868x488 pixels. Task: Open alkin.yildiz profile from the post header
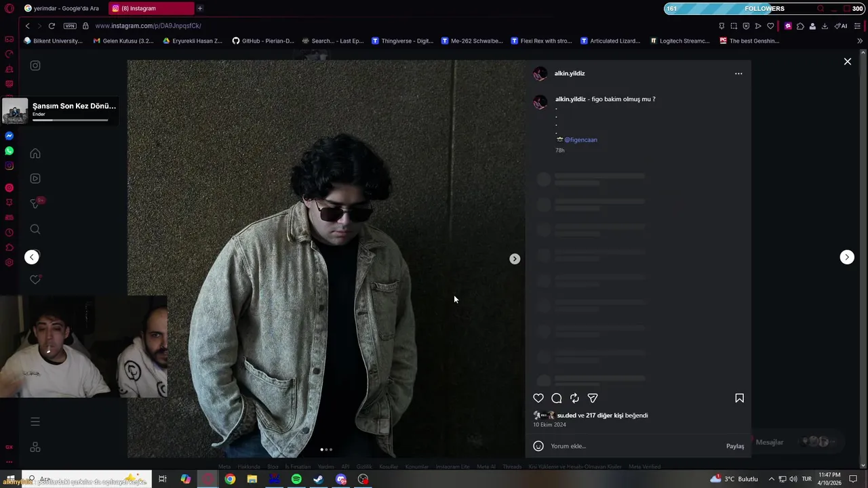pos(570,73)
